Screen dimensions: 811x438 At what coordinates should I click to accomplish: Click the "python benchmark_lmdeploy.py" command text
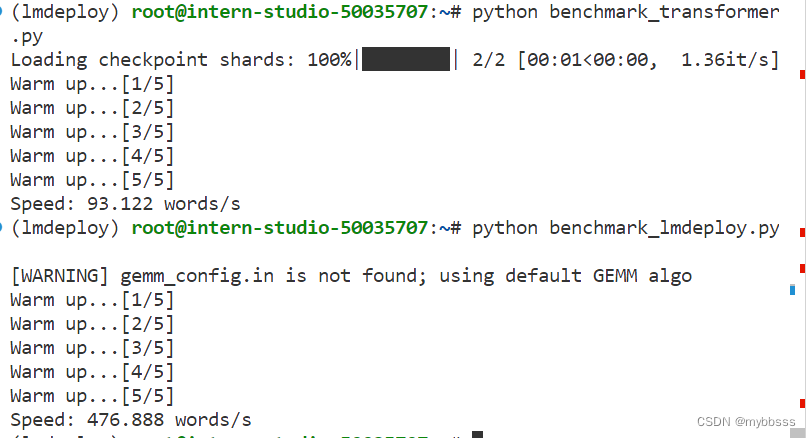tap(626, 228)
